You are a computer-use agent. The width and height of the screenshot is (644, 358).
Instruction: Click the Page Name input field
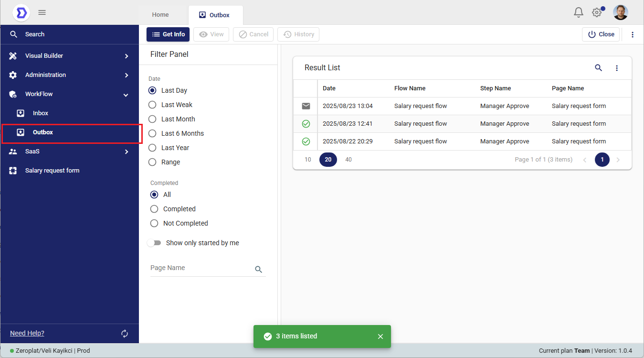pyautogui.click(x=201, y=268)
